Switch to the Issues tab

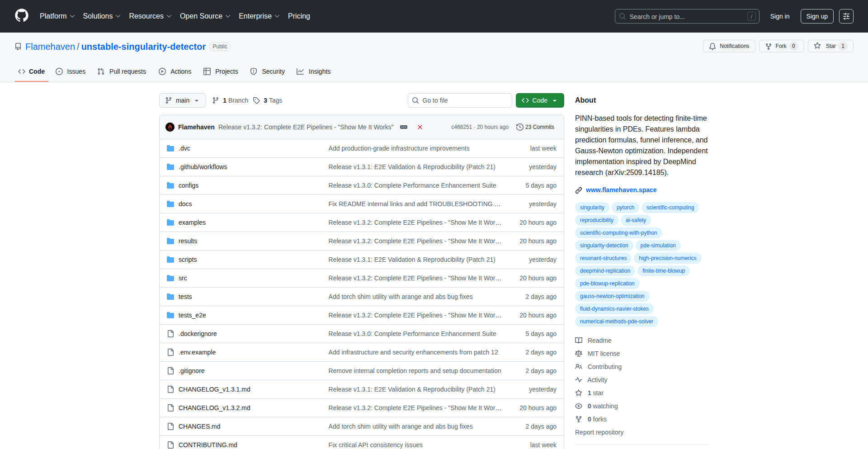pos(71,71)
